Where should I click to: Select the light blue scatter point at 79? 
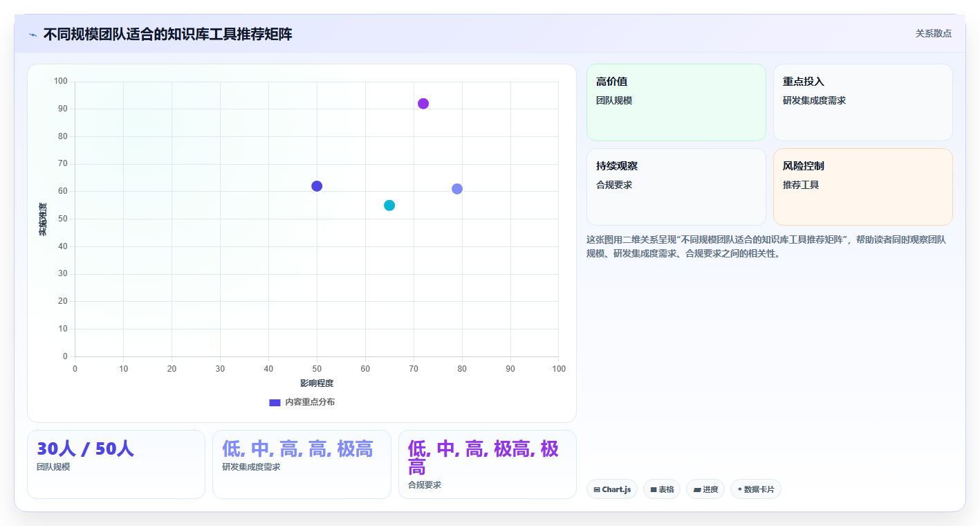point(457,189)
